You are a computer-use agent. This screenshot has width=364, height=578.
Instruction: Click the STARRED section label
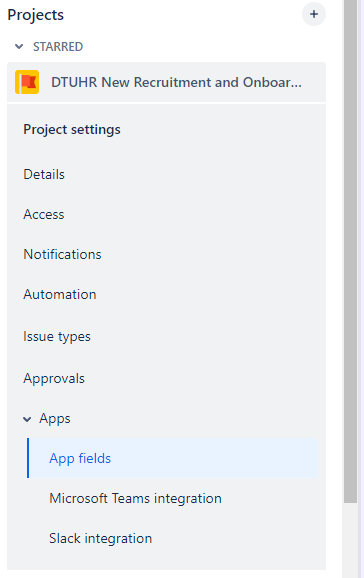58,47
